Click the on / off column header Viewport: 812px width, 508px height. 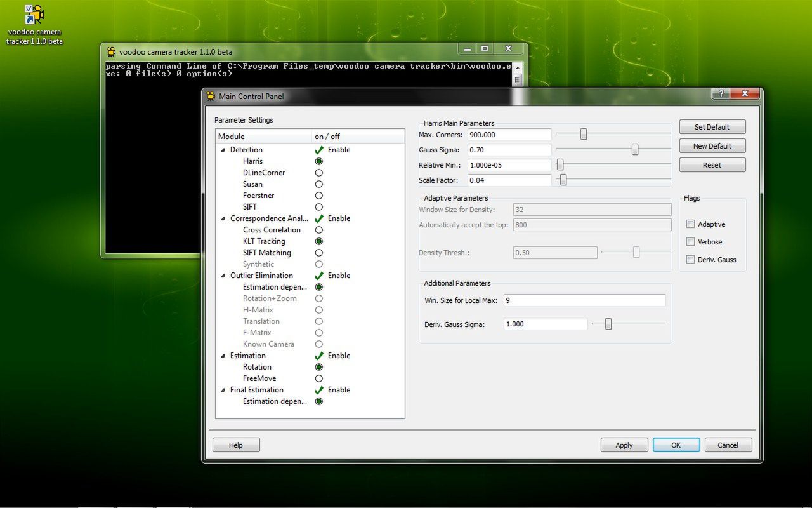click(358, 137)
